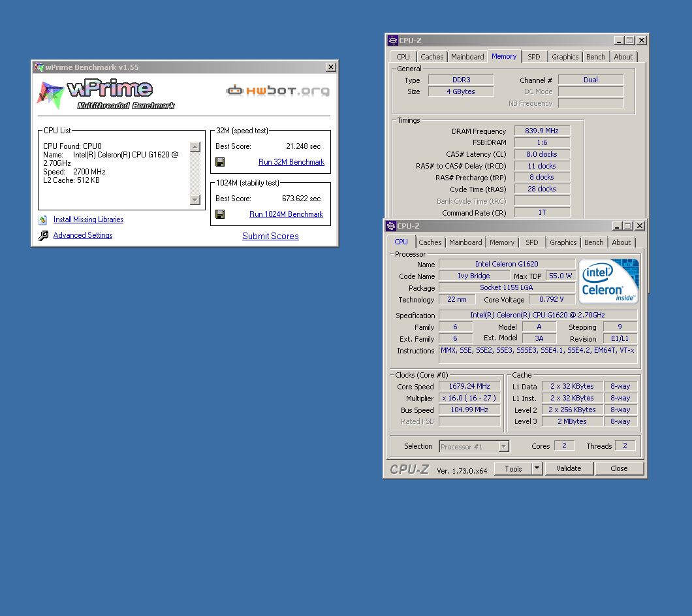Click scroll down arrow in CPU List
The height and width of the screenshot is (616, 692).
(x=195, y=200)
